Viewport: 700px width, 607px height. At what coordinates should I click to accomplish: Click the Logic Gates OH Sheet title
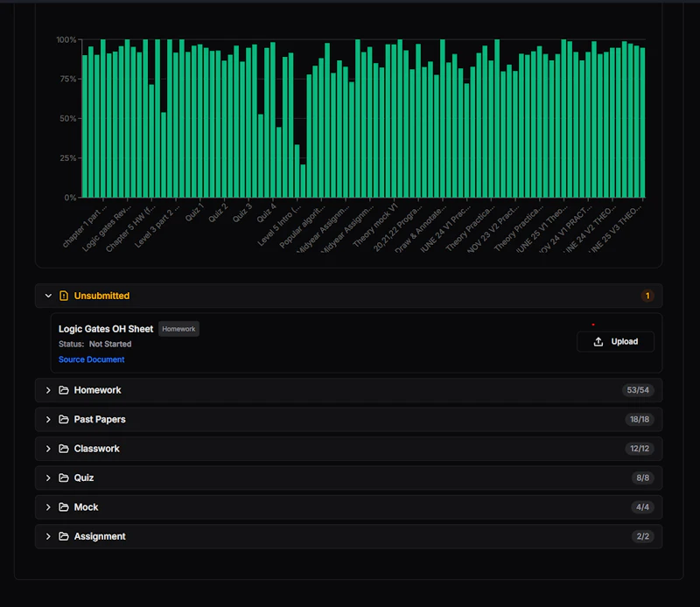[106, 329]
